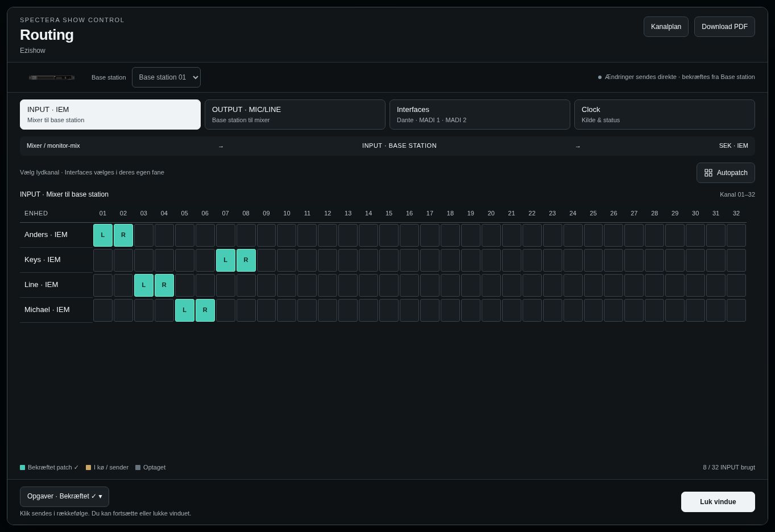Viewport: 775px width, 532px height.
Task: Patch Keys IEM to channel 01
Action: click(x=103, y=260)
